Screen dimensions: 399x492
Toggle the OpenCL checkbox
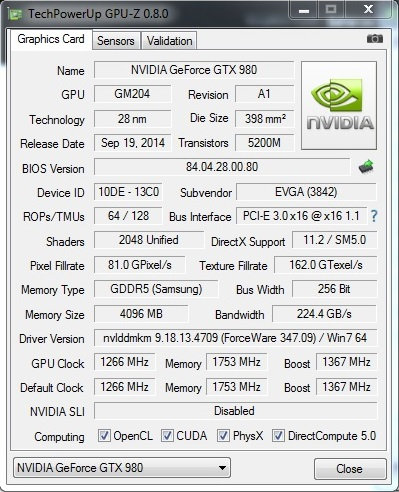click(104, 436)
